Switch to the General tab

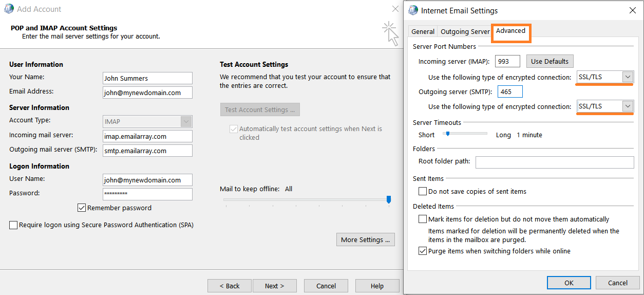[x=423, y=32]
